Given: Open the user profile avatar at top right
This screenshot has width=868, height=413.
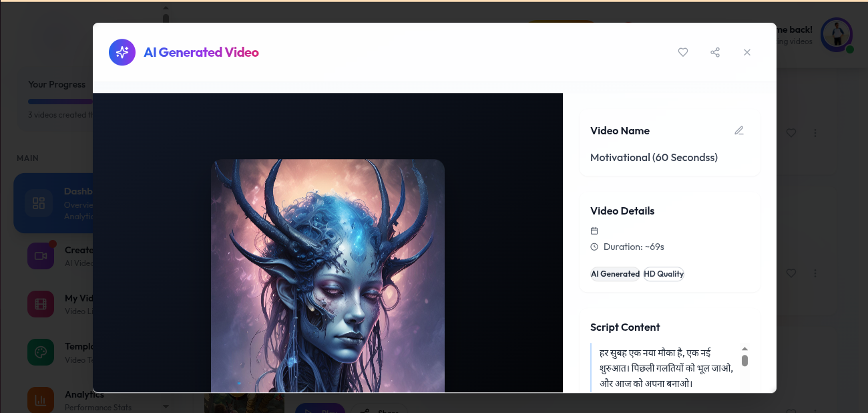Looking at the screenshot, I should point(837,34).
